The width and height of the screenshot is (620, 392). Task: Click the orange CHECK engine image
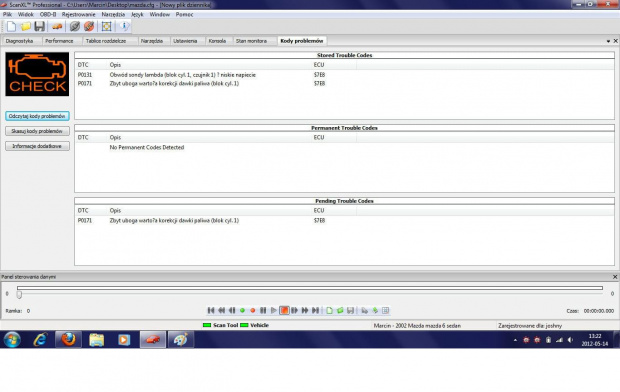[x=37, y=74]
